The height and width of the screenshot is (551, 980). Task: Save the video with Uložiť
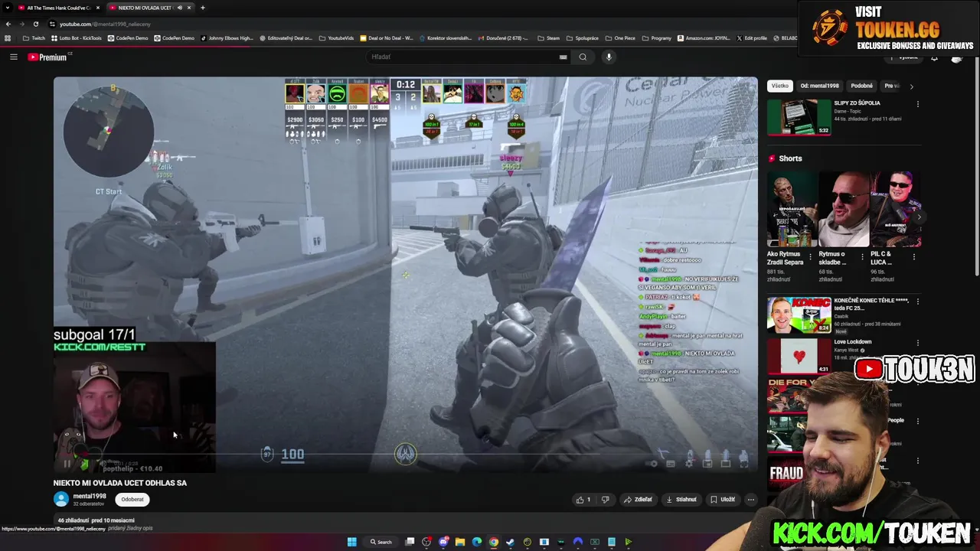click(x=723, y=500)
